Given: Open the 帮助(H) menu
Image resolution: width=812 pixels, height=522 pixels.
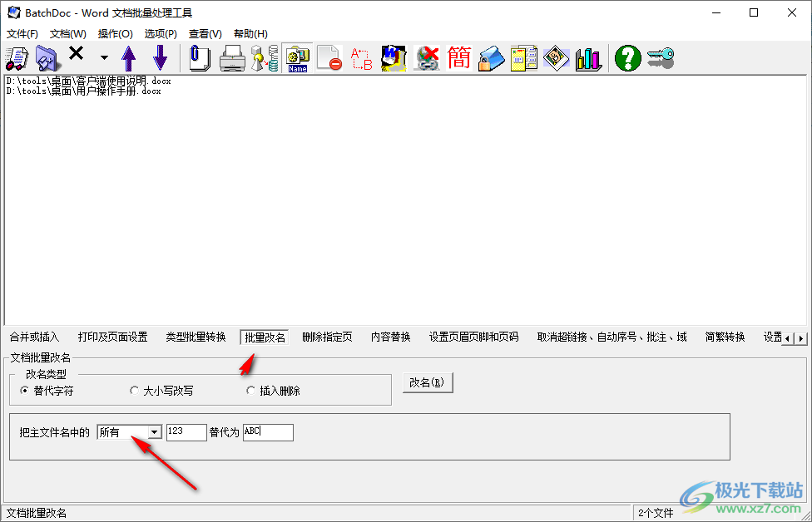Looking at the screenshot, I should pyautogui.click(x=250, y=33).
